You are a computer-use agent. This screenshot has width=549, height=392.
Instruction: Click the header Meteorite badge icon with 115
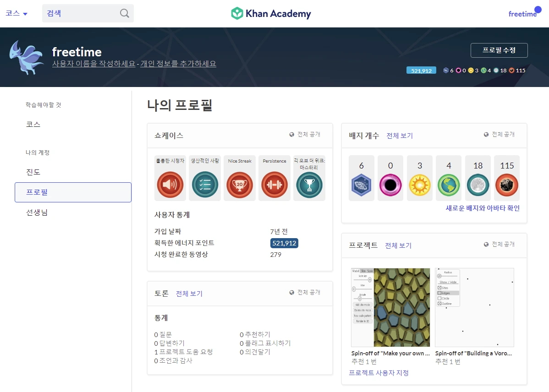[511, 71]
